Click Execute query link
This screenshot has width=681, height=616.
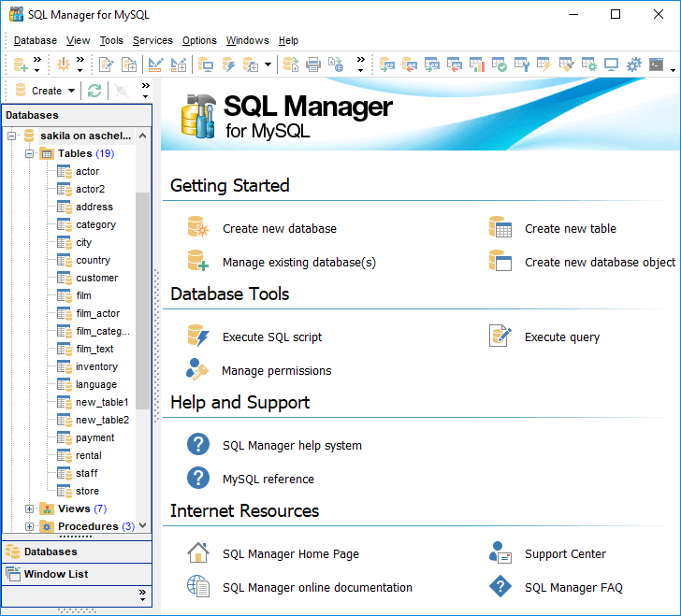(x=562, y=337)
